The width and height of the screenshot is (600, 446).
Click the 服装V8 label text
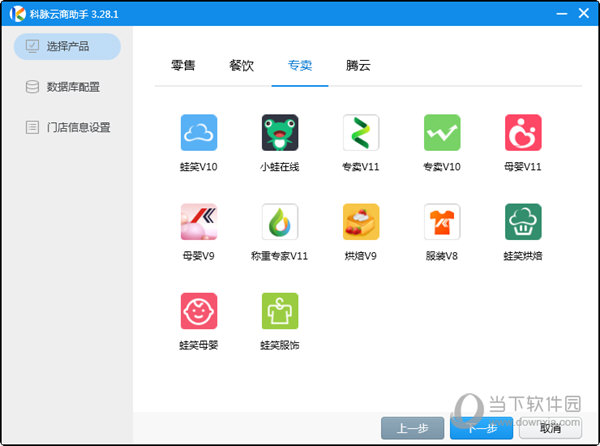[442, 256]
